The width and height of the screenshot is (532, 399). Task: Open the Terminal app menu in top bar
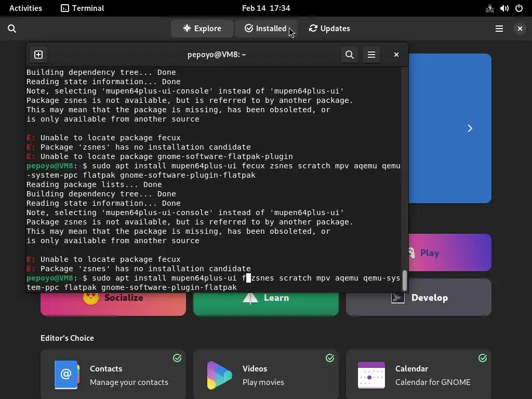coord(83,8)
